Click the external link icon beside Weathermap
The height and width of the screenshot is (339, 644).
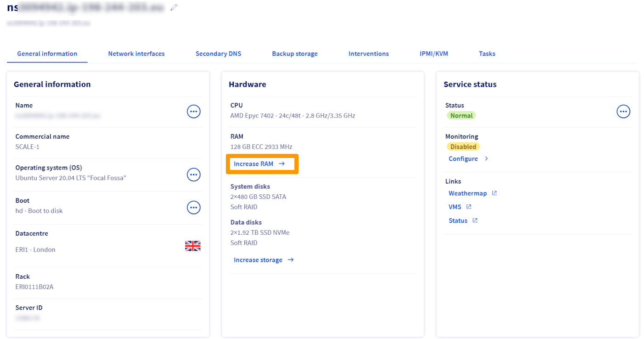click(494, 193)
